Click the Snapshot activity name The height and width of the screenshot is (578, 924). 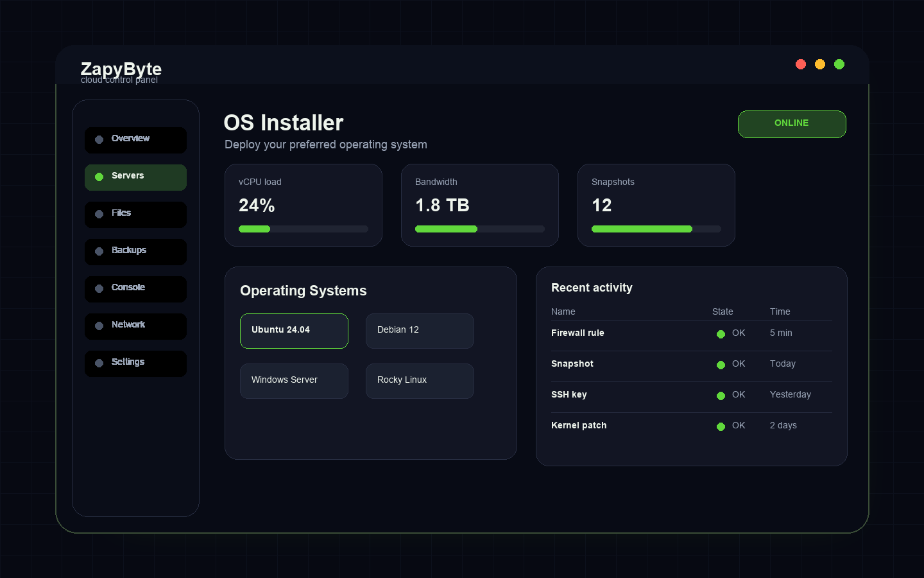tap(572, 363)
